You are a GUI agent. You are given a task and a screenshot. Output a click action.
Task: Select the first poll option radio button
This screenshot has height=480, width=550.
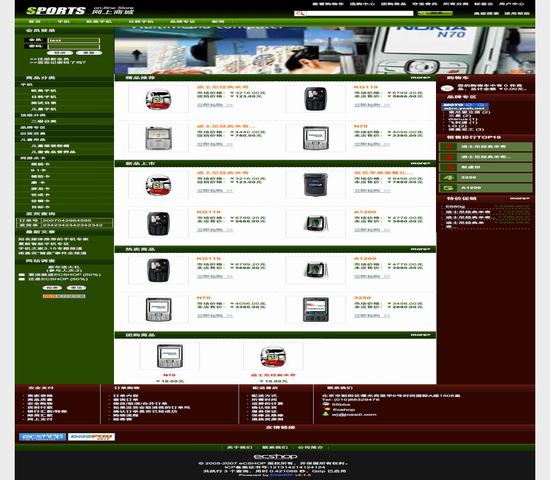22,275
